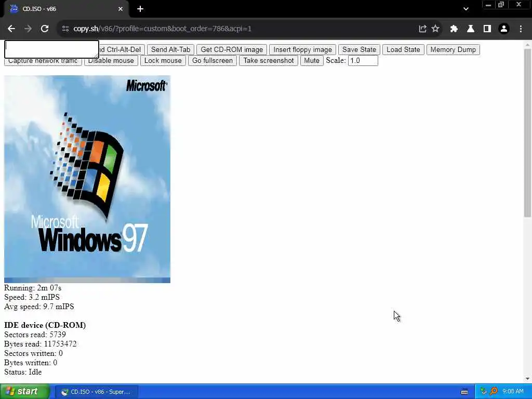Click the green tray icon beside the clock
532x399 pixels.
pos(484,391)
